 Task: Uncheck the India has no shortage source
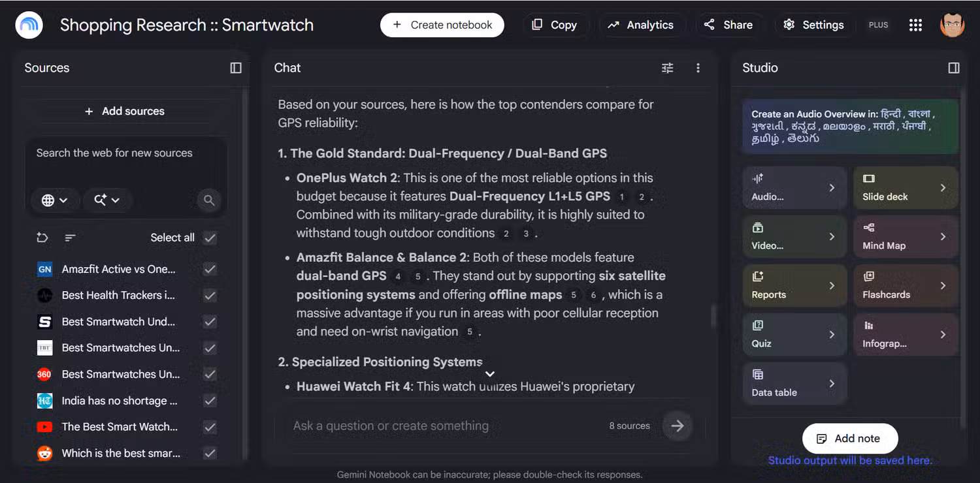click(x=210, y=401)
